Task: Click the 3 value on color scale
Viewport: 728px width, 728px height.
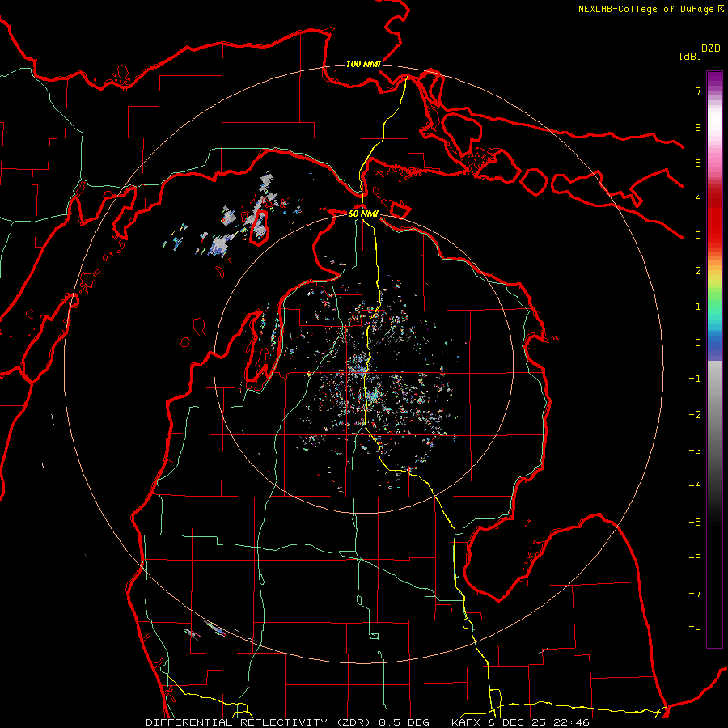Action: coord(698,235)
